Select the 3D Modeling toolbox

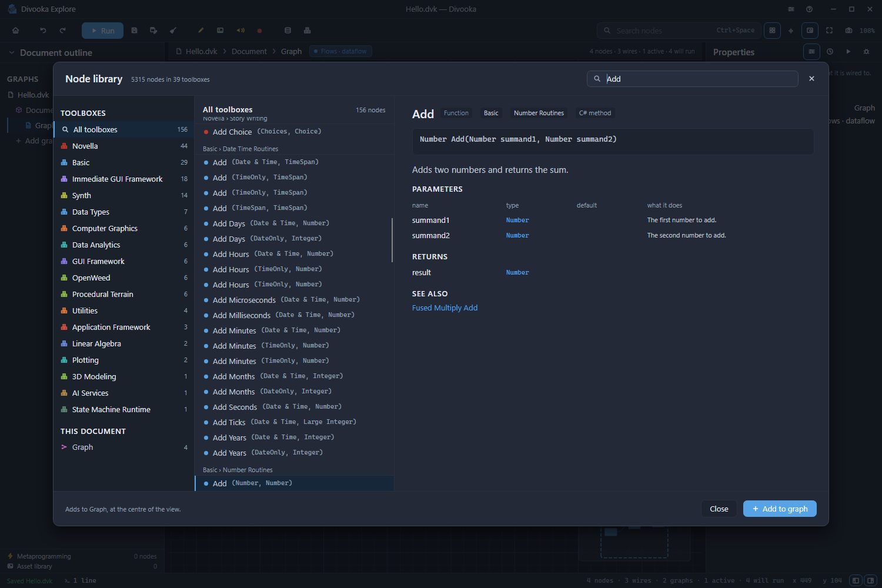[124, 376]
